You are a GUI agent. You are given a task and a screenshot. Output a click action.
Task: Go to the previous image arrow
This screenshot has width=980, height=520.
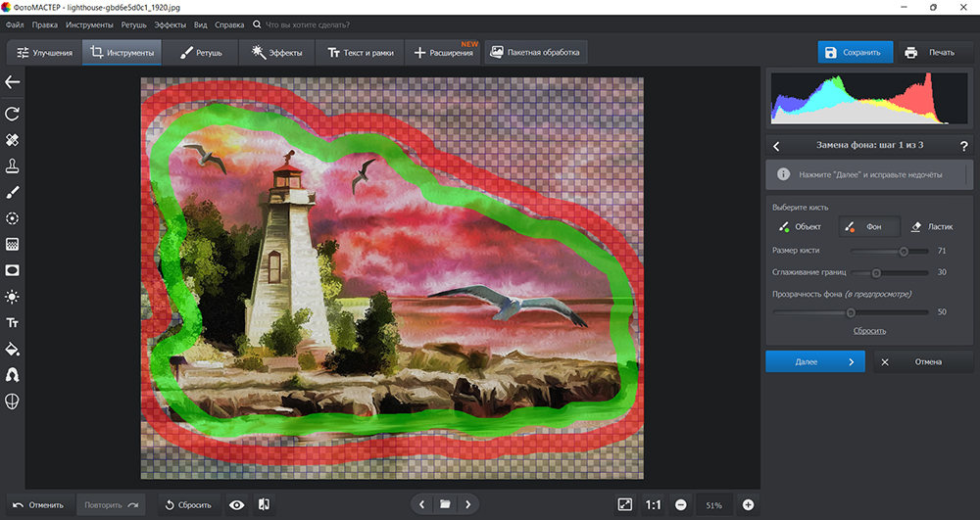421,504
